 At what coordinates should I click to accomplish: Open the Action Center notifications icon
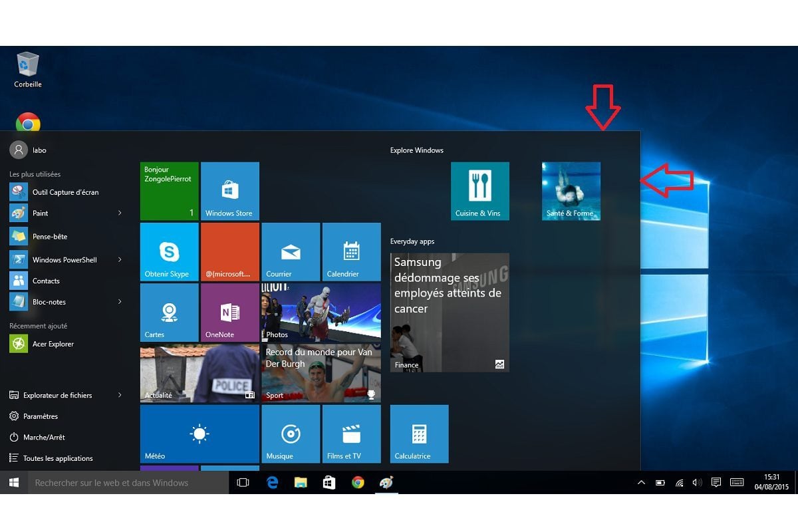pyautogui.click(x=716, y=483)
